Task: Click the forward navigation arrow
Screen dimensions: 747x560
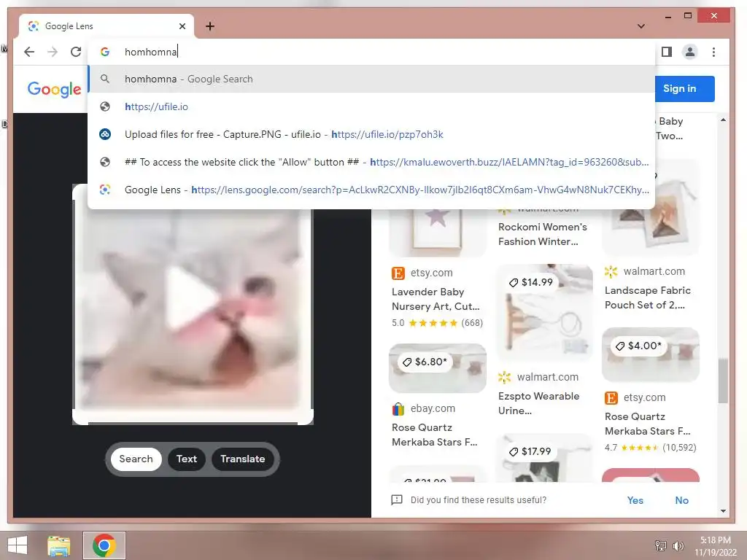Action: (53, 52)
